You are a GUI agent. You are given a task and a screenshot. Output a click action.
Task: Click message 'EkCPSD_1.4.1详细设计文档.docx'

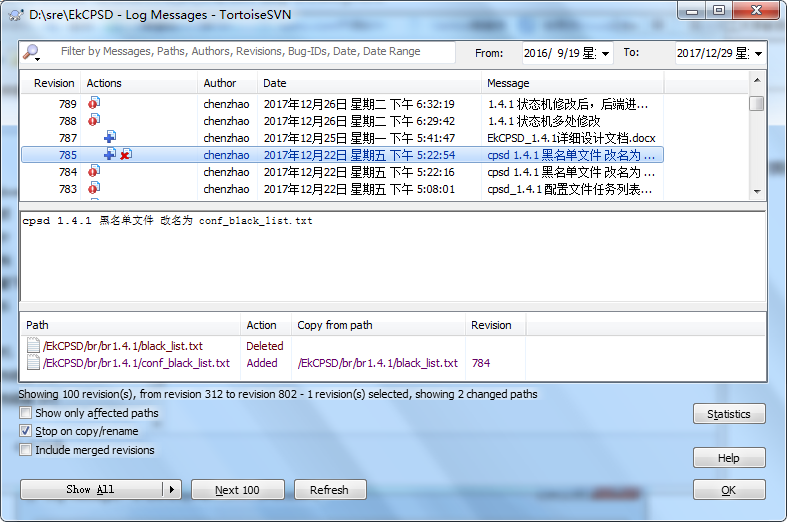point(571,138)
